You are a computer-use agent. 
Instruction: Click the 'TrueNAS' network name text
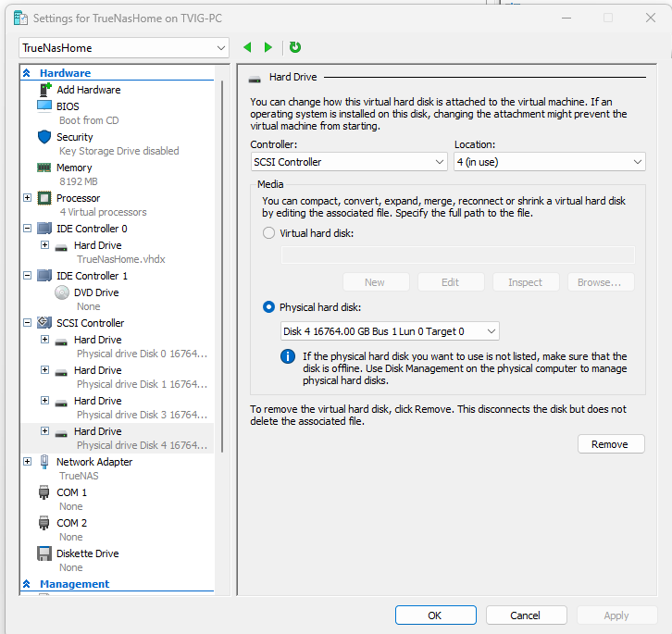click(x=79, y=476)
